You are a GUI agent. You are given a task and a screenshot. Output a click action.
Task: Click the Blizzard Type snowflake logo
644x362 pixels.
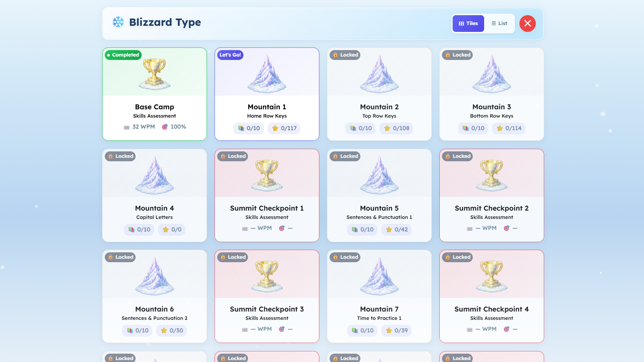point(118,22)
